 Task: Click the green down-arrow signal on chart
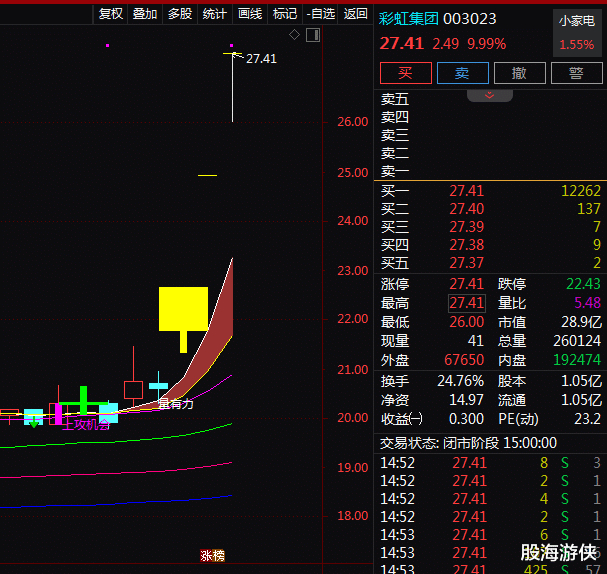click(x=34, y=422)
